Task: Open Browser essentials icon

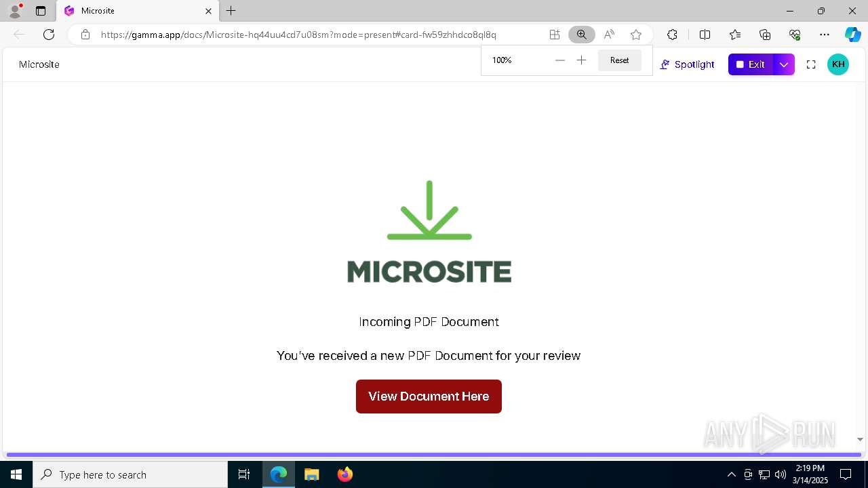Action: (x=795, y=35)
